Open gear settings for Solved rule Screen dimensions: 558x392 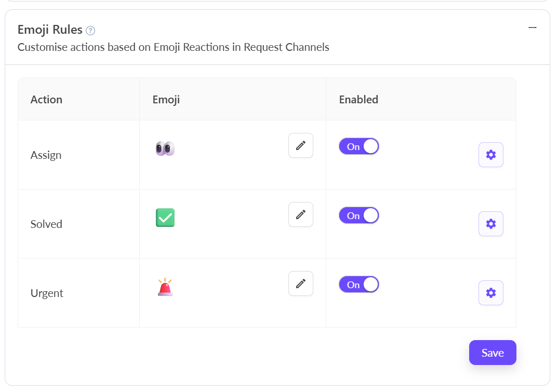pos(491,224)
